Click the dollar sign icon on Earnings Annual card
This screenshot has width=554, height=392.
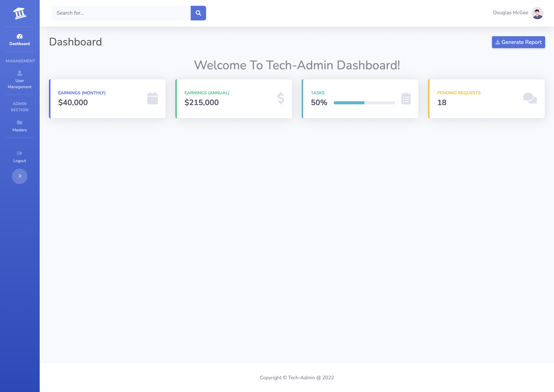tap(281, 98)
